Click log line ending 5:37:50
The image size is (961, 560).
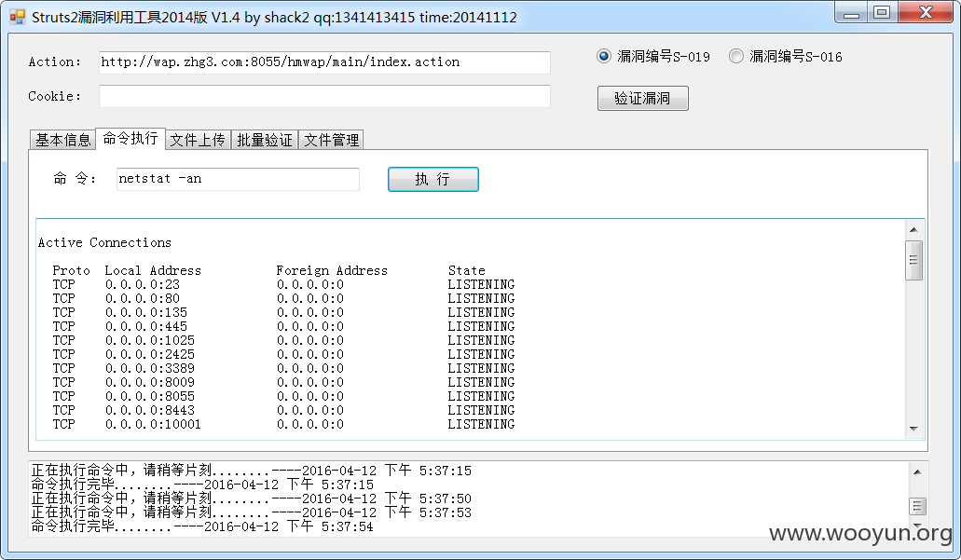tap(252, 499)
